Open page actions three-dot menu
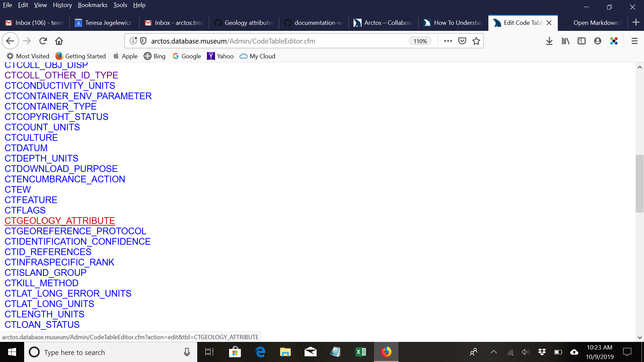The width and height of the screenshot is (644, 362). click(x=448, y=41)
